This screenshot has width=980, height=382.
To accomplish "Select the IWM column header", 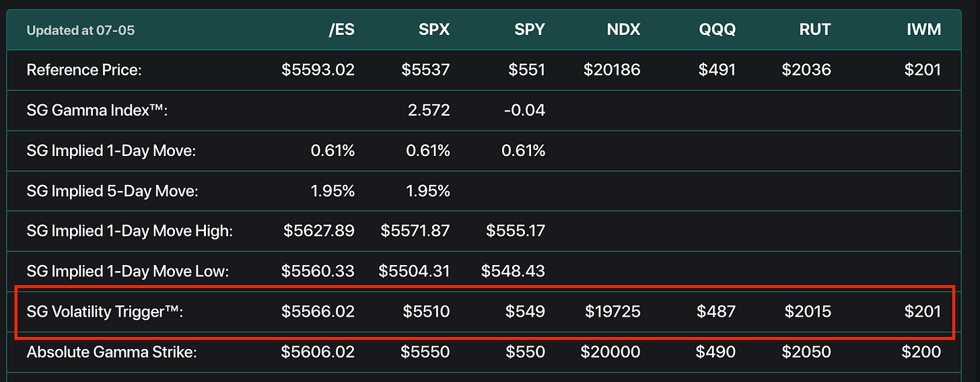I will click(x=923, y=30).
